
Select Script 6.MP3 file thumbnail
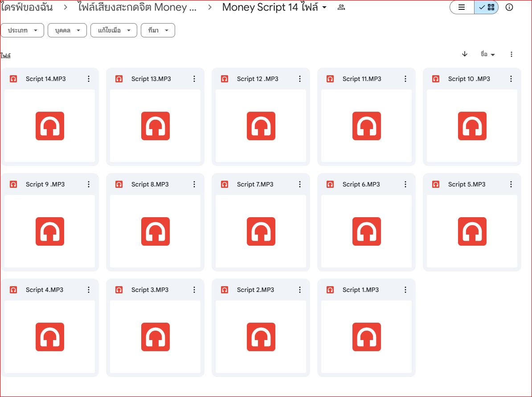click(x=366, y=231)
